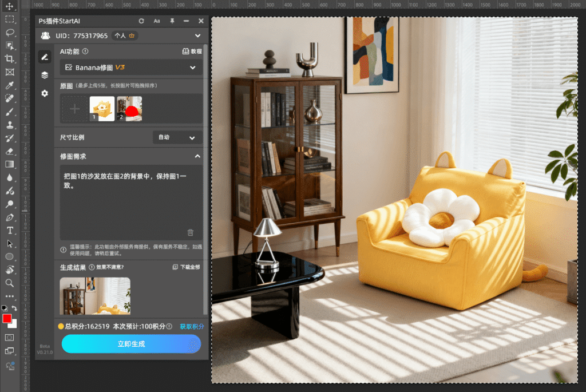Open the 尺寸比例 dropdown set to 自动
The height and width of the screenshot is (392, 586).
pyautogui.click(x=177, y=138)
